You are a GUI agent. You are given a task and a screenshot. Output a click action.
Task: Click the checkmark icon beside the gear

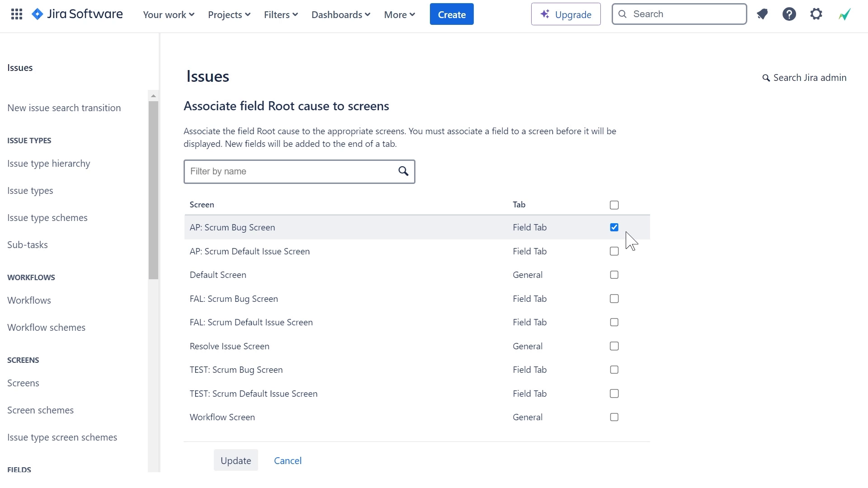pyautogui.click(x=844, y=14)
